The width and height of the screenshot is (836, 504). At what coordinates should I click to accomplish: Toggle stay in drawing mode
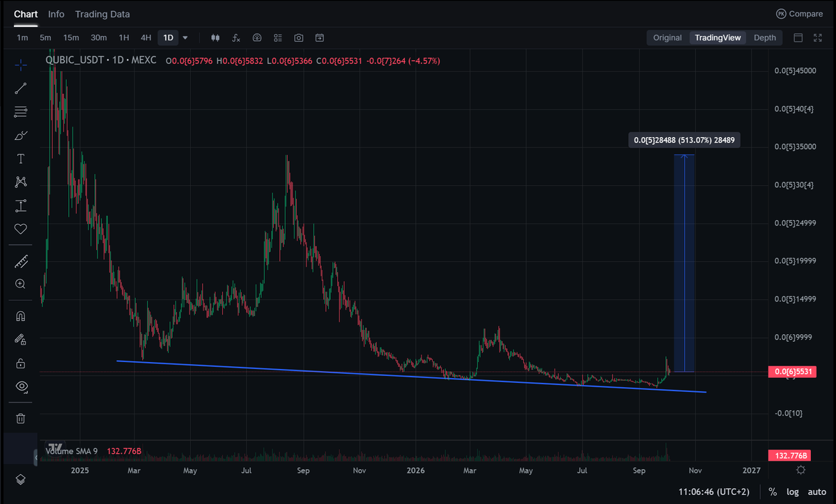click(x=21, y=340)
